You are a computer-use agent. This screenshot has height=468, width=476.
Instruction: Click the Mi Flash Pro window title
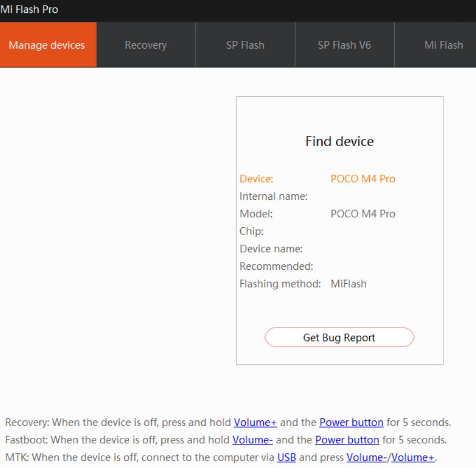(x=29, y=10)
